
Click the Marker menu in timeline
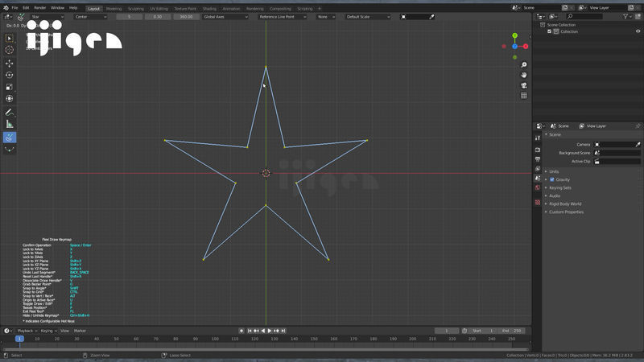pos(80,331)
